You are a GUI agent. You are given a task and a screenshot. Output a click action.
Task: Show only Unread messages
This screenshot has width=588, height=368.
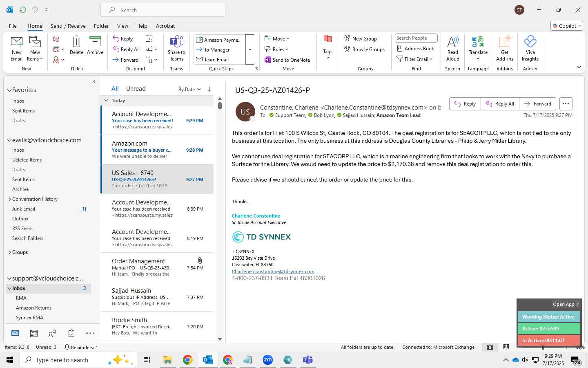136,89
